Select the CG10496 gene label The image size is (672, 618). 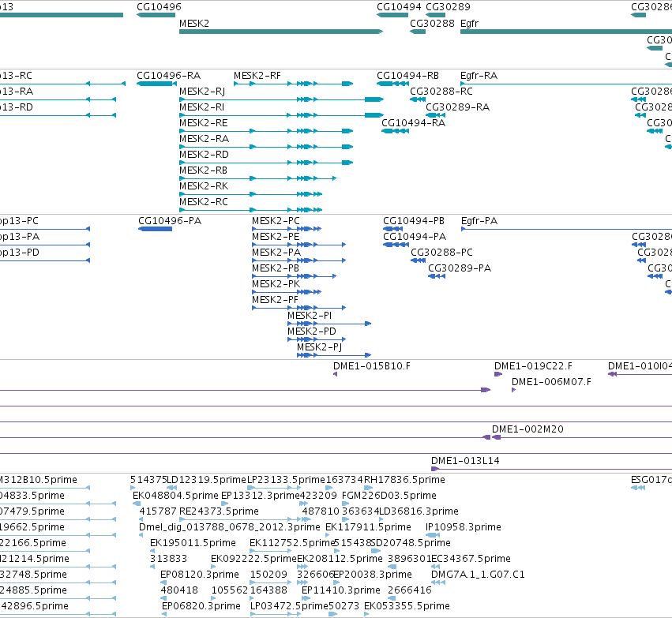pos(159,7)
